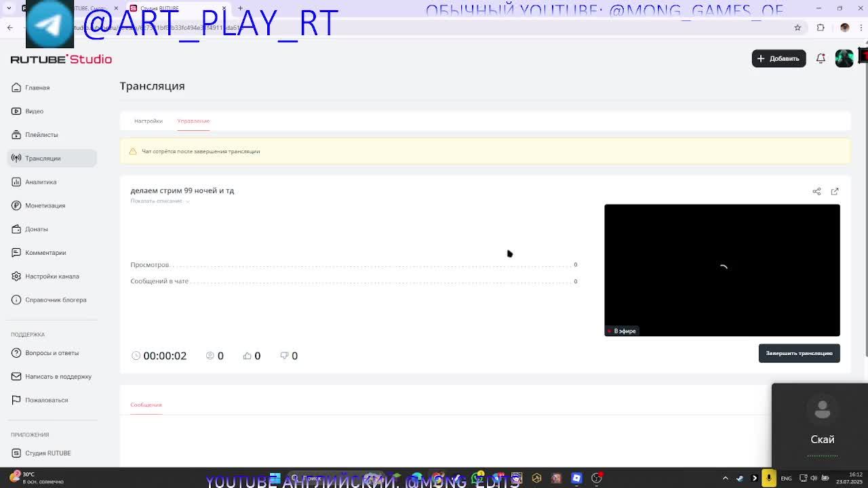
Task: Open notifications bell icon
Action: pos(821,58)
